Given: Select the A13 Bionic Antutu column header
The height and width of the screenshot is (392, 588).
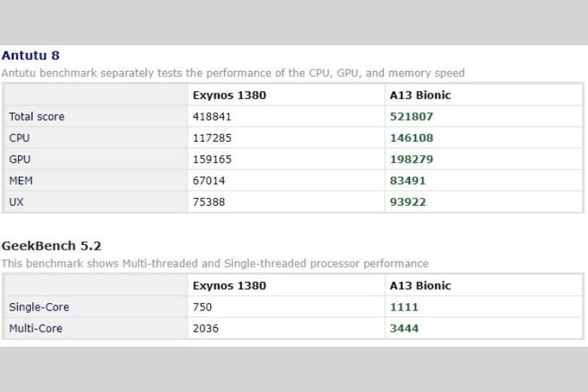Looking at the screenshot, I should point(420,95).
